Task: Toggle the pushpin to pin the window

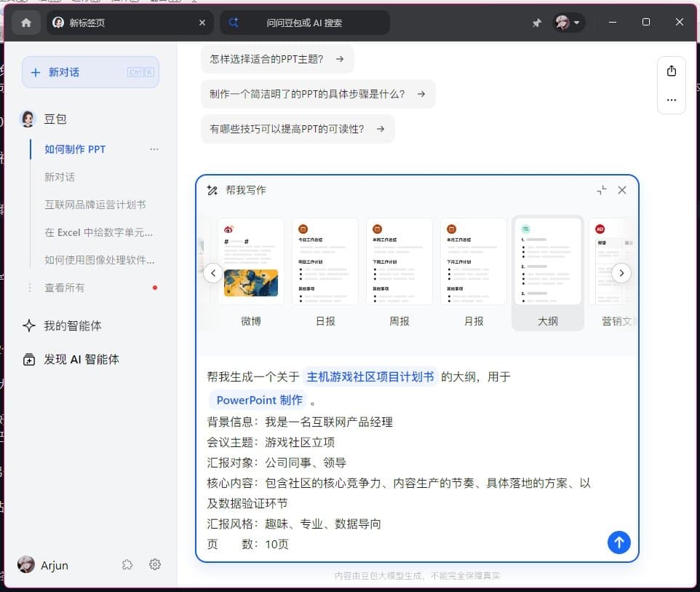Action: coord(536,23)
